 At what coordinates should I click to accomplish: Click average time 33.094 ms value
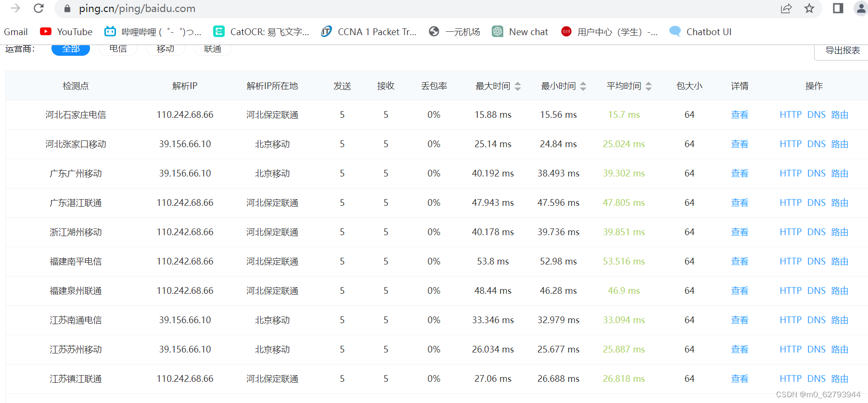624,320
